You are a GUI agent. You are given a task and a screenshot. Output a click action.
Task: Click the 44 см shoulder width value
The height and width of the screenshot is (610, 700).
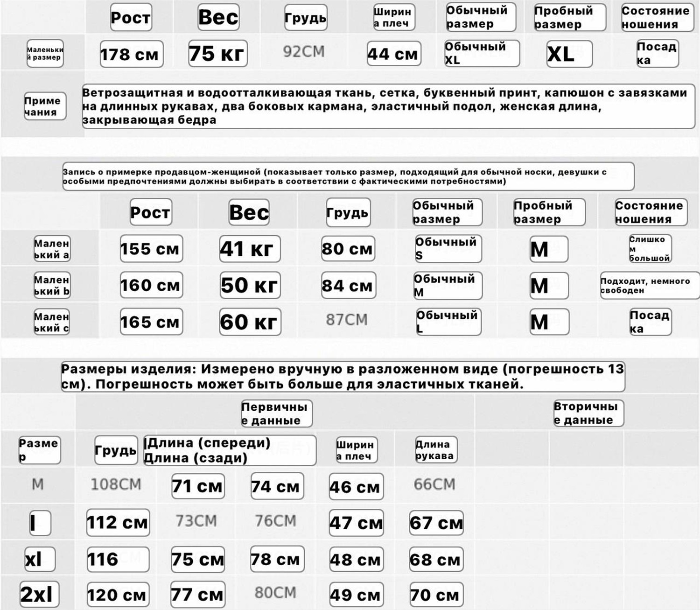point(393,54)
